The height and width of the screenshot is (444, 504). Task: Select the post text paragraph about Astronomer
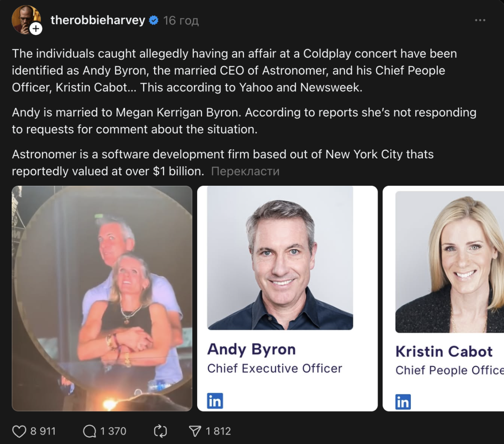tap(223, 162)
